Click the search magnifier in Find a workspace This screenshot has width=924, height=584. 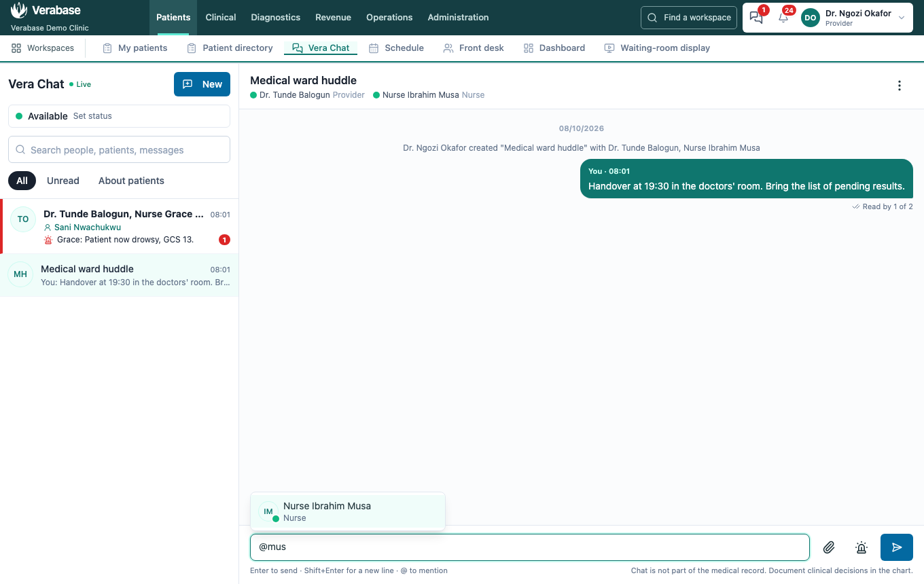[x=652, y=18]
